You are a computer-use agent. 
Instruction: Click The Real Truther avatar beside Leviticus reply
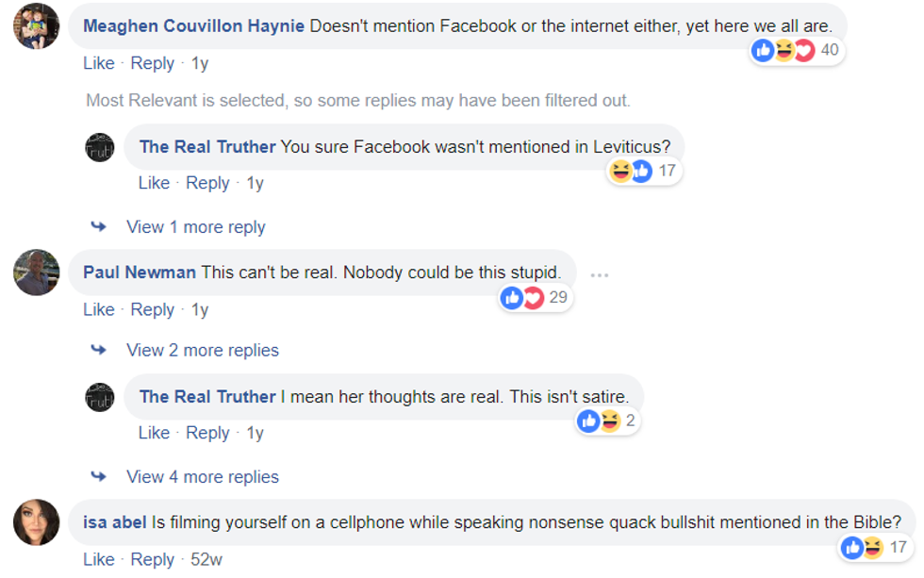pos(100,147)
